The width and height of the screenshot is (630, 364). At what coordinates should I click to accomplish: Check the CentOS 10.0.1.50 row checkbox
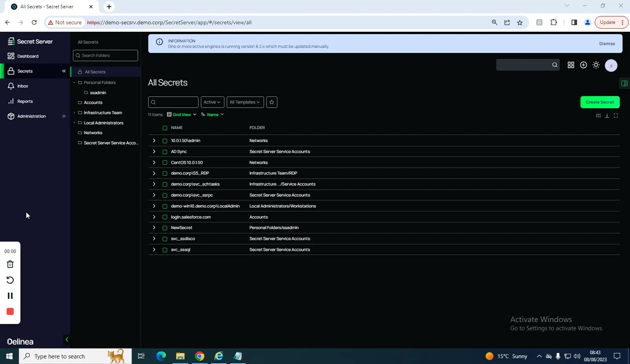coord(165,162)
